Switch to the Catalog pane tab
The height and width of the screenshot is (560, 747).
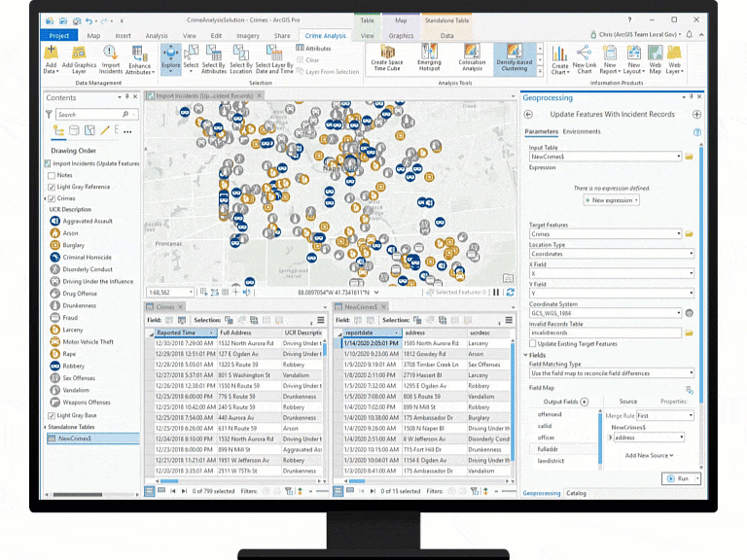[x=576, y=493]
